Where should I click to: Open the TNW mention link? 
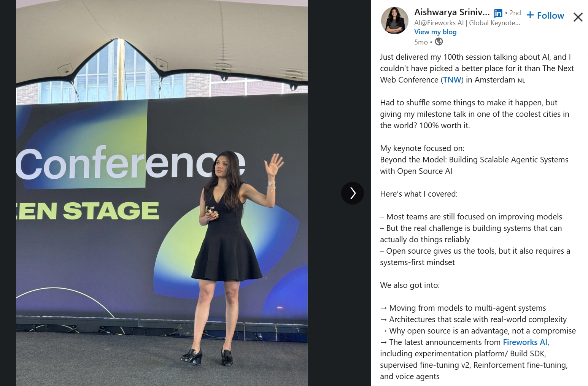click(x=452, y=80)
